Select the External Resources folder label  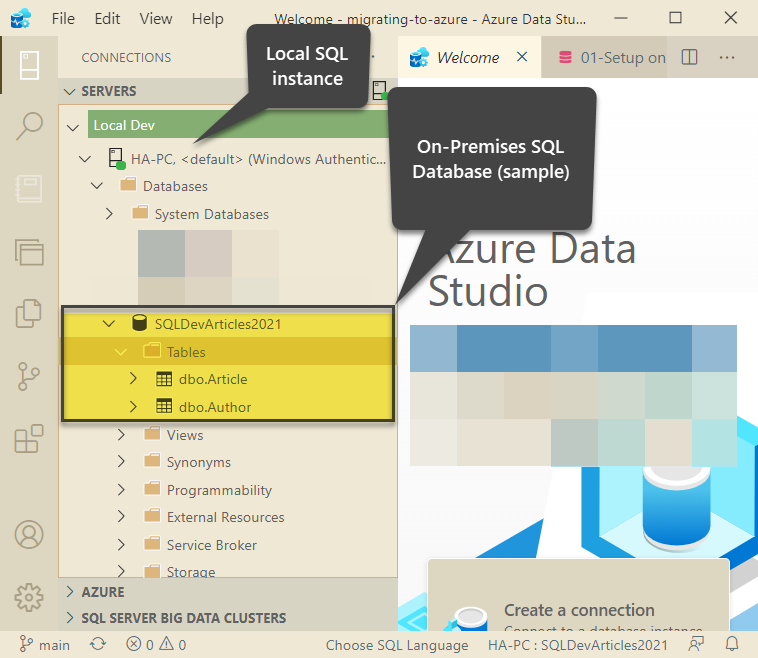(226, 517)
